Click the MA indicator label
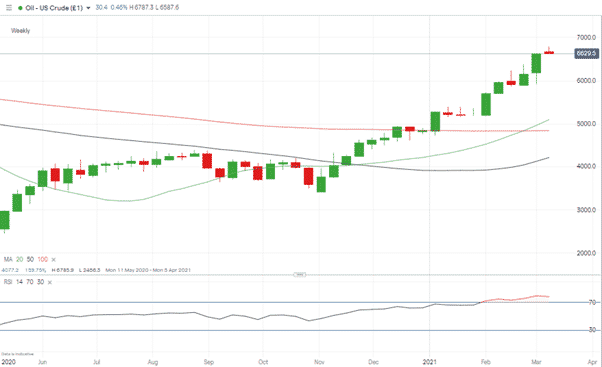 point(8,260)
